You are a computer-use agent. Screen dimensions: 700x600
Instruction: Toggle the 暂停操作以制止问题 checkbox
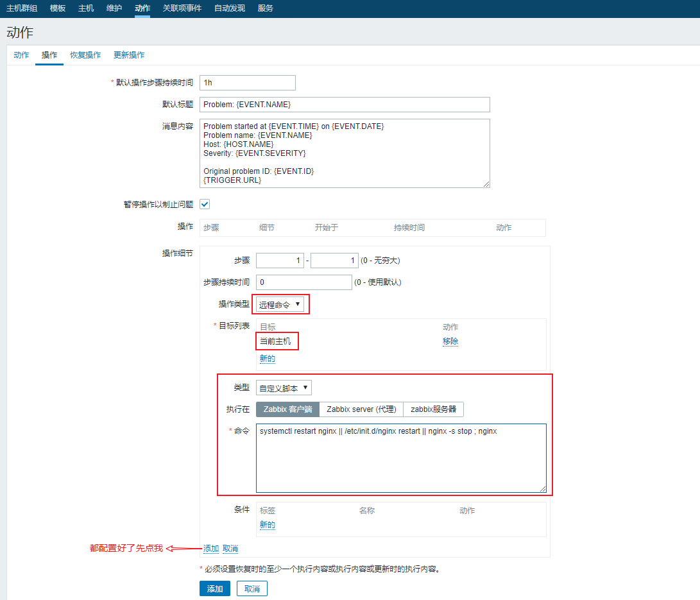(x=205, y=204)
